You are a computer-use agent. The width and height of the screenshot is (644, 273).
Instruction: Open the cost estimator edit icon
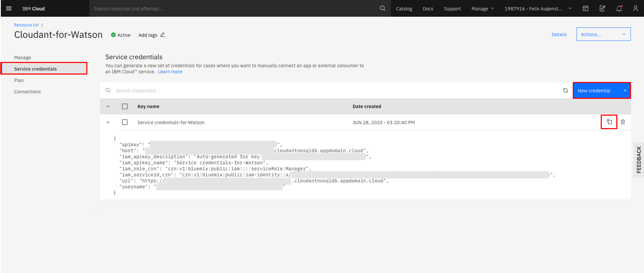(602, 8)
